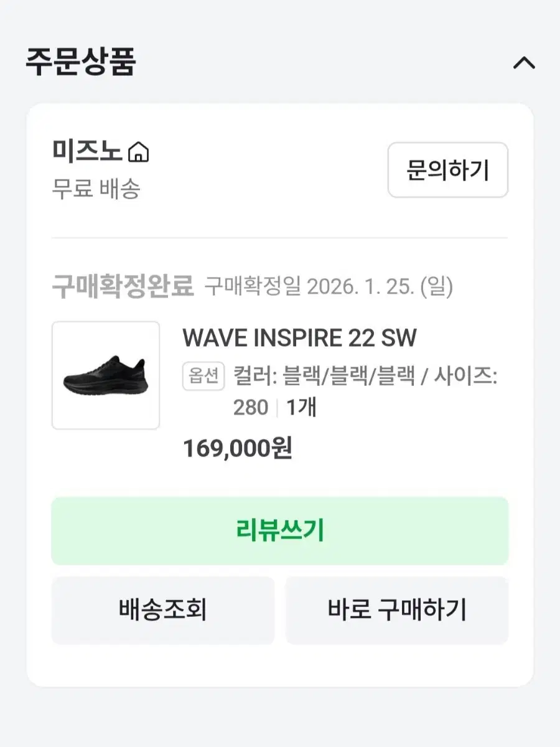Viewport: 560px width, 747px height.
Task: Tap the 구매확정완료 status text
Action: click(x=123, y=287)
